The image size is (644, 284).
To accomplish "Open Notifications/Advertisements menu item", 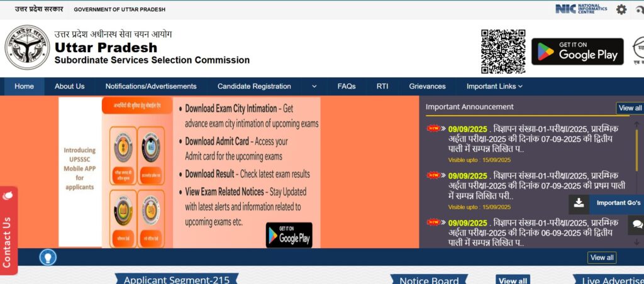I will tap(151, 87).
